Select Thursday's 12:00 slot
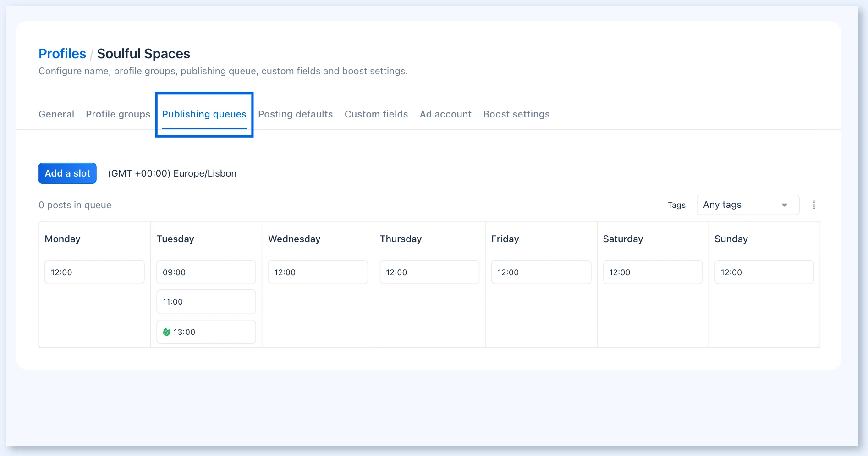Viewport: 868px width, 456px height. 429,272
